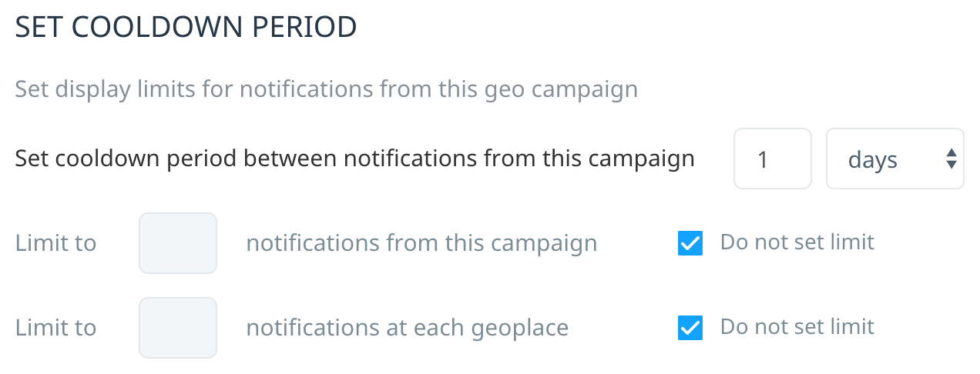980x374 pixels.
Task: Click the "SET COOLDOWN PERIOD" heading
Action: coord(186,27)
